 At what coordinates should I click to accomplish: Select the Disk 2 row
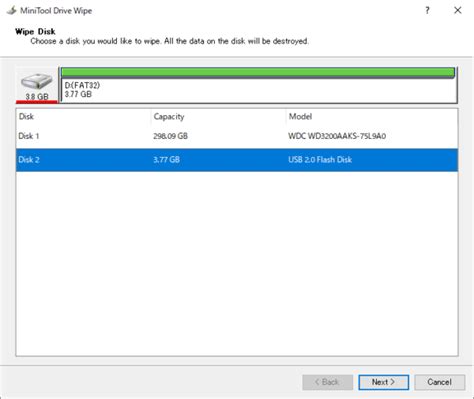tap(237, 160)
